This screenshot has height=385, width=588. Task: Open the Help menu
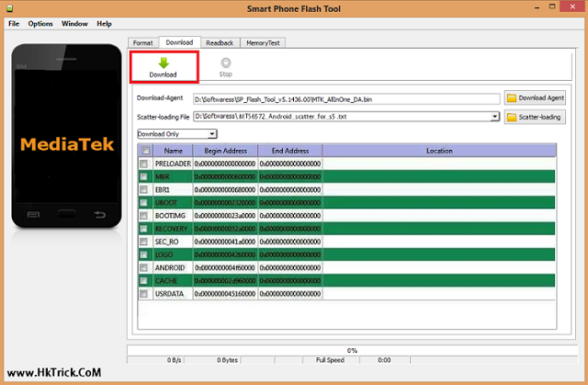coord(104,24)
